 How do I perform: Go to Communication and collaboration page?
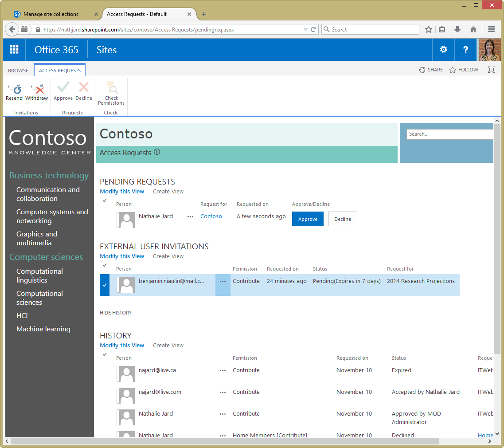click(x=48, y=194)
